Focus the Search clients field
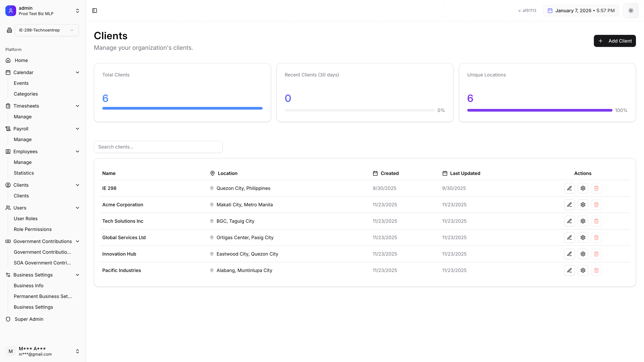The width and height of the screenshot is (644, 362). point(158,147)
